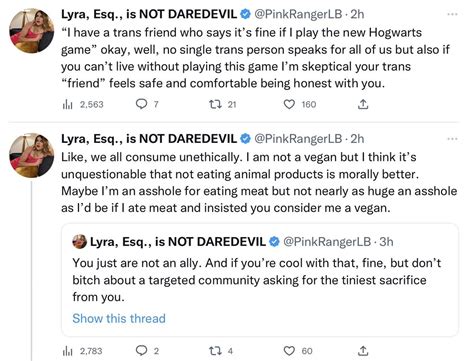Retweet the first tweet with 21 retweets

[215, 104]
